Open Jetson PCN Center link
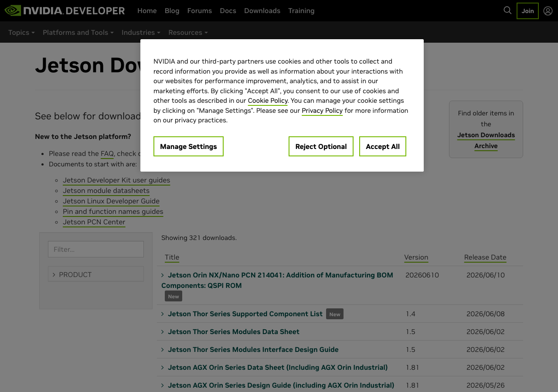 point(94,222)
